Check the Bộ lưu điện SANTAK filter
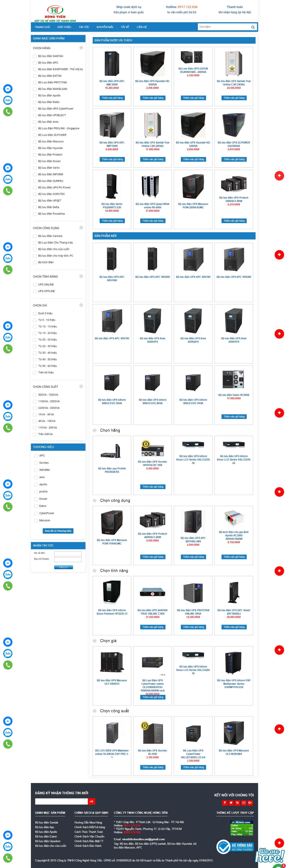The width and height of the screenshot is (289, 868). [35, 56]
